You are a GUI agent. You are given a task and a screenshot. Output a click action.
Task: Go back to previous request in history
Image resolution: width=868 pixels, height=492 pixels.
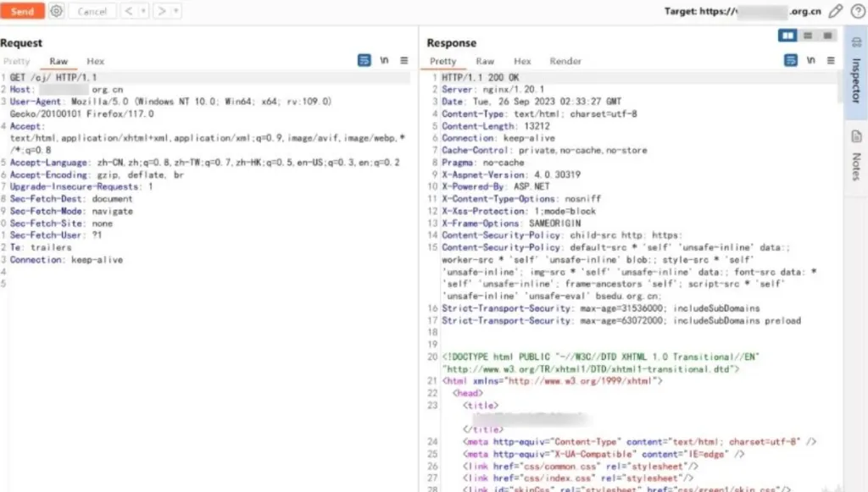(x=128, y=11)
